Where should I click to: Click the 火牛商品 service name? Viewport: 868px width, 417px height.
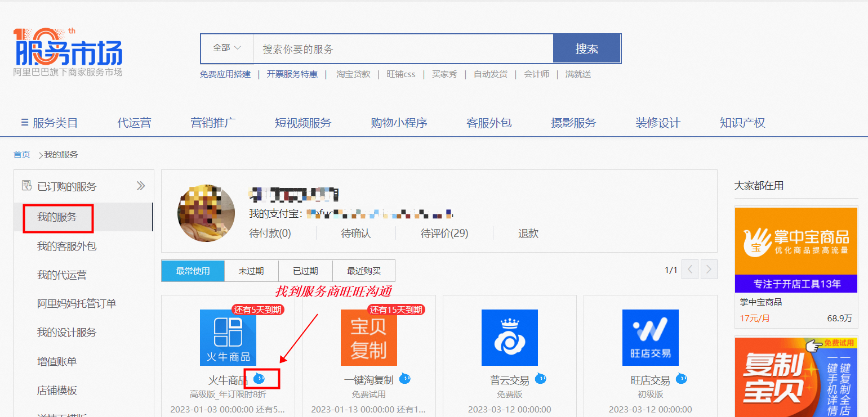[228, 380]
